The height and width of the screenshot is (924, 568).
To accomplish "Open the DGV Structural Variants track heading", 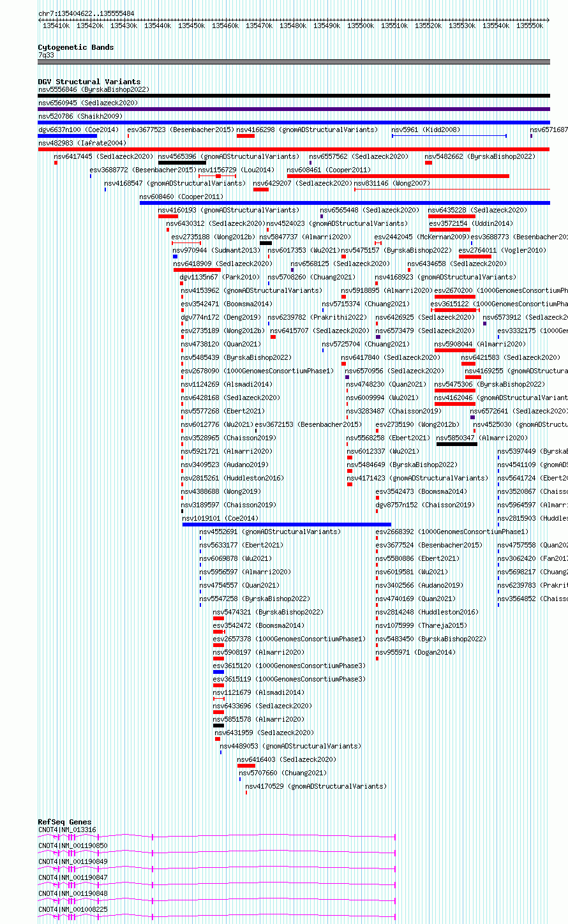I will (x=89, y=82).
